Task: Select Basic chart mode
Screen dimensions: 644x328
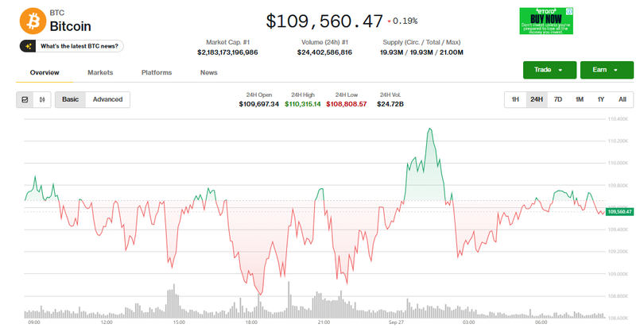Action: coord(71,99)
